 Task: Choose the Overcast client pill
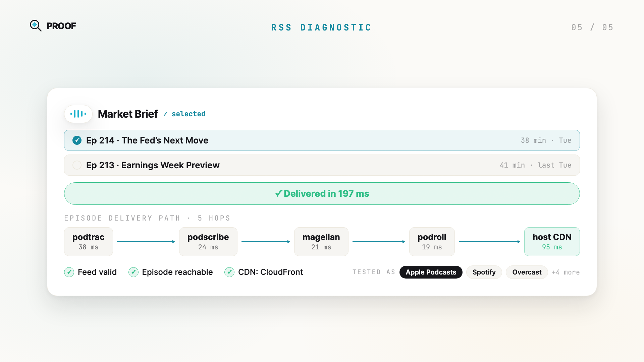pos(527,272)
